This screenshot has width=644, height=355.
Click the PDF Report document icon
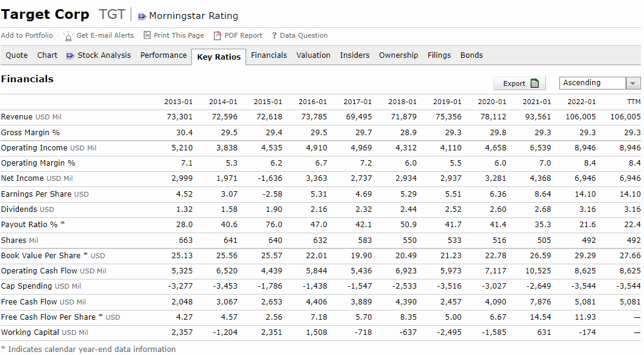(x=218, y=36)
